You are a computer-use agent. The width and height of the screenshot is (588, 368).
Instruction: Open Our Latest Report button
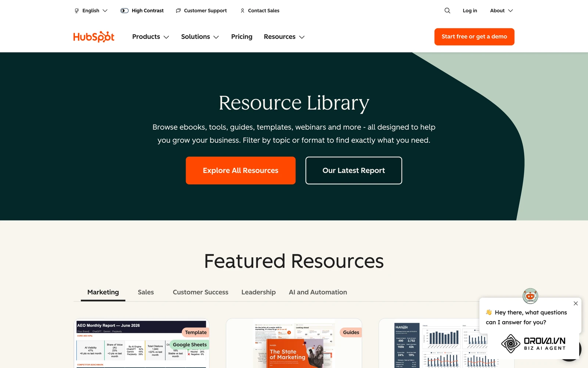(354, 170)
